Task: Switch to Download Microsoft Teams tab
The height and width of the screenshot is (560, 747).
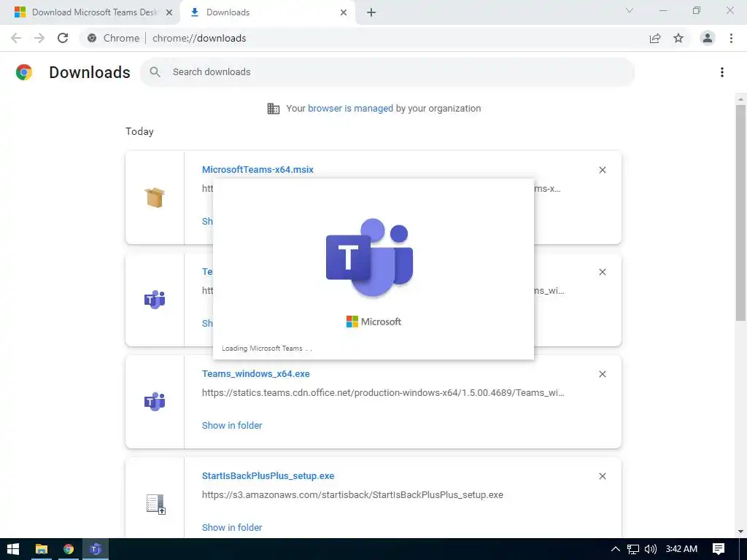Action: click(x=90, y=12)
